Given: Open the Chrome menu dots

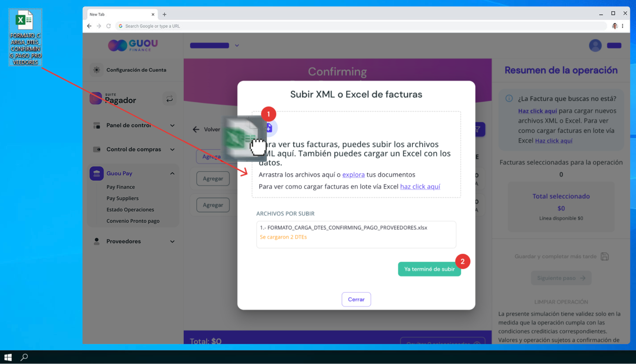Looking at the screenshot, I should click(623, 26).
